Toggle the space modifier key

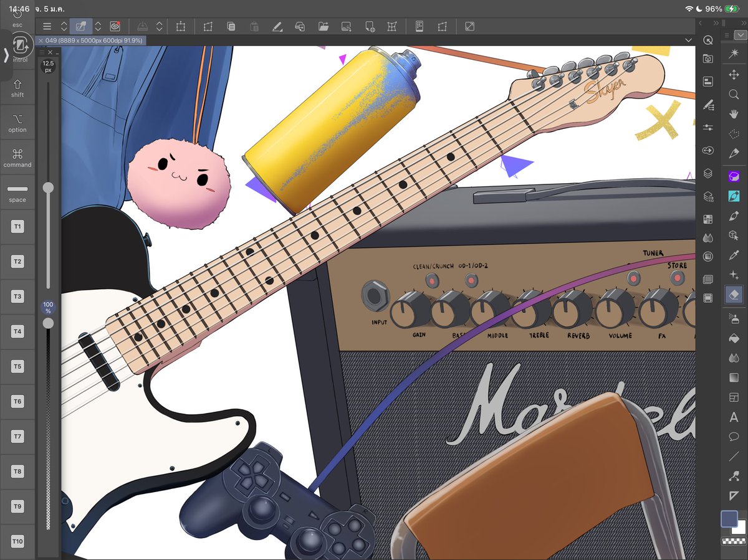tap(17, 192)
